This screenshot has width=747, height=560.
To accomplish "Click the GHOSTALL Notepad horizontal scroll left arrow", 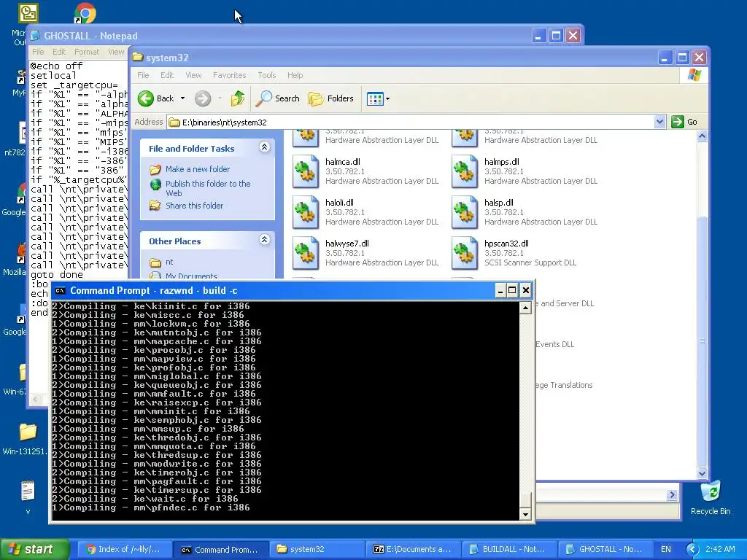I will [36, 400].
